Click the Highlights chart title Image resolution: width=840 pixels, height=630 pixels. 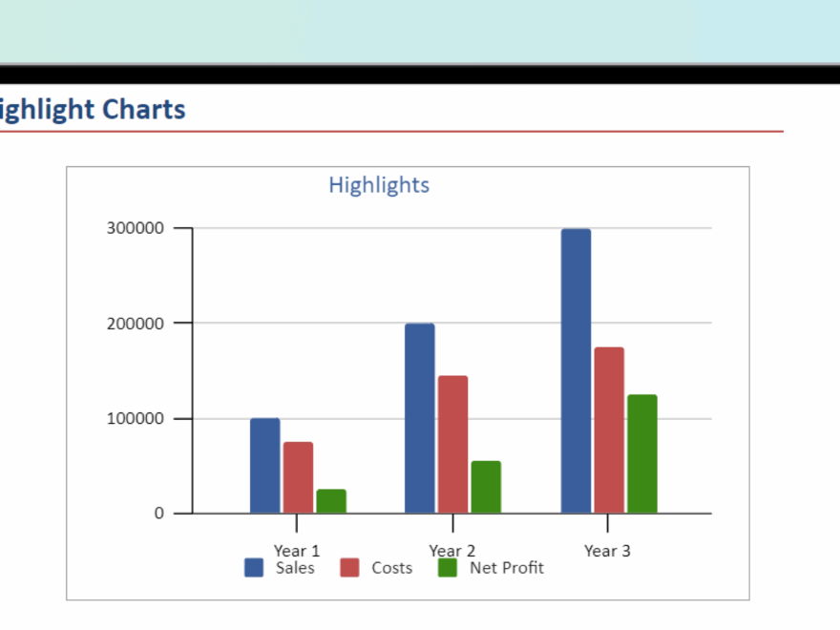click(x=379, y=185)
